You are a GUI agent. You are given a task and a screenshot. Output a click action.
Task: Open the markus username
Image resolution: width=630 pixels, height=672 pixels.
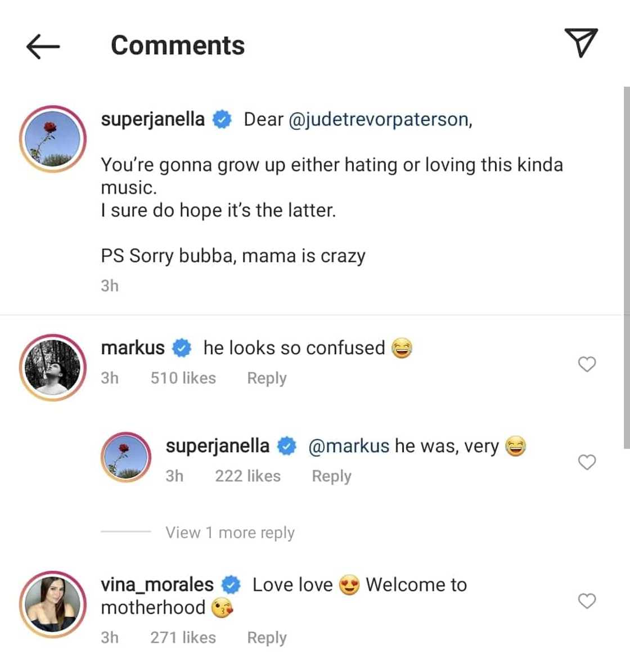[x=133, y=348]
